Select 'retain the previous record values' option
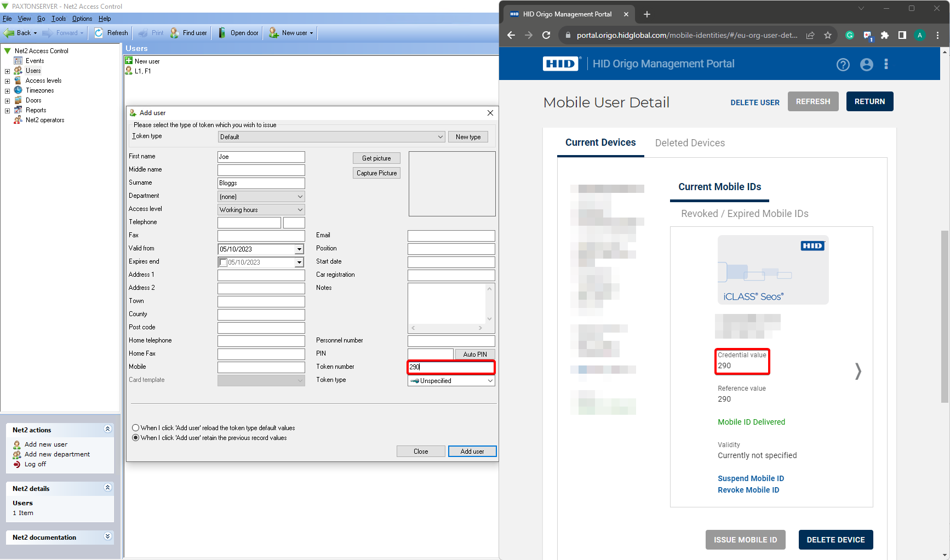 click(x=135, y=438)
